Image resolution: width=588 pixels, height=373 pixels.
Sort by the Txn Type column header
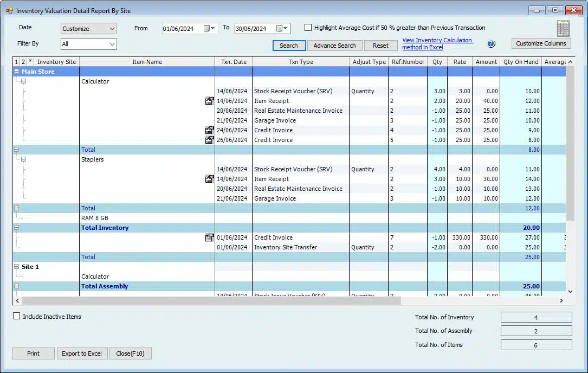tap(301, 62)
